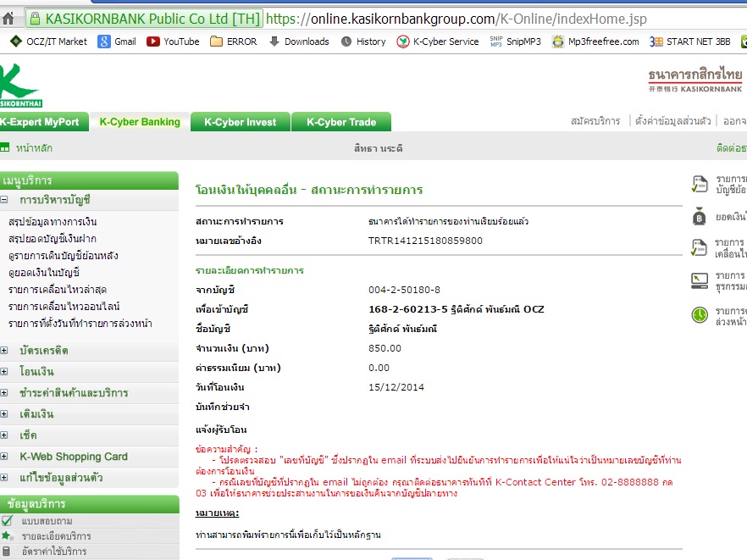Click the เมนูบริการ sidebar header
The image size is (747, 560).
(89, 180)
